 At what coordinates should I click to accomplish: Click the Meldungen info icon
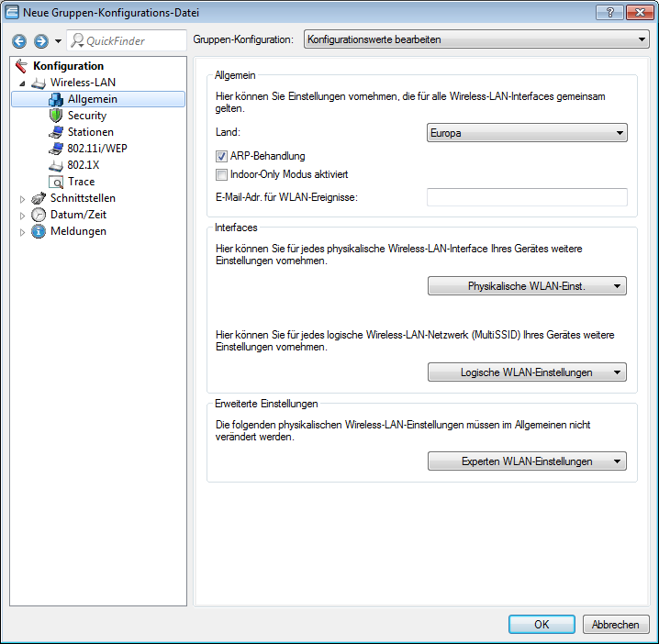click(x=39, y=231)
